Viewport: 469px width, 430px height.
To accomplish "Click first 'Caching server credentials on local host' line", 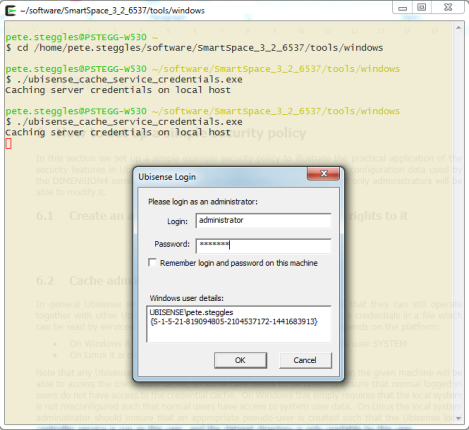I will point(118,90).
